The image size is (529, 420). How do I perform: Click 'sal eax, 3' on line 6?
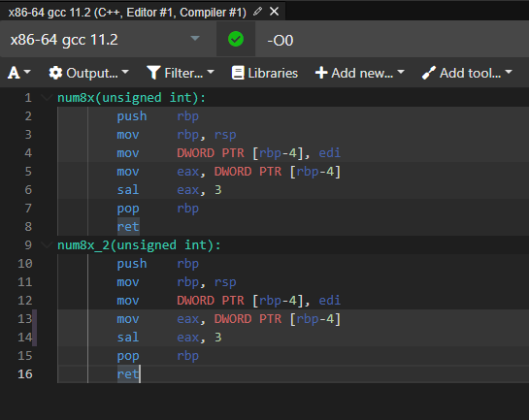(x=169, y=190)
